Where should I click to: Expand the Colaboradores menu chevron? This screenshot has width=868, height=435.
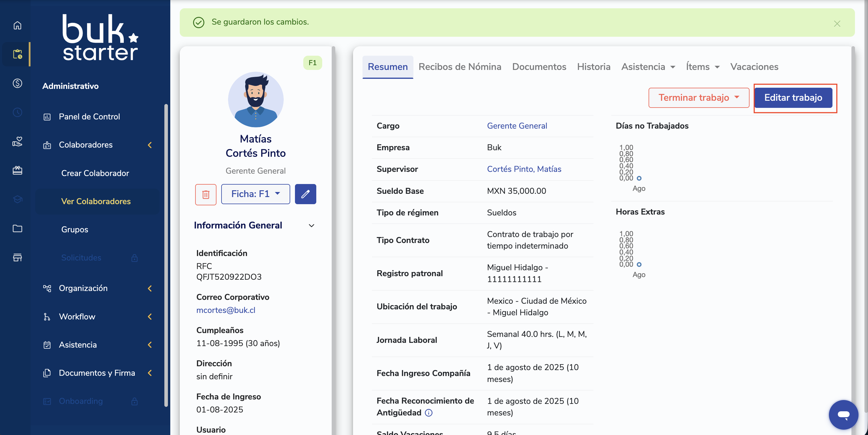150,145
